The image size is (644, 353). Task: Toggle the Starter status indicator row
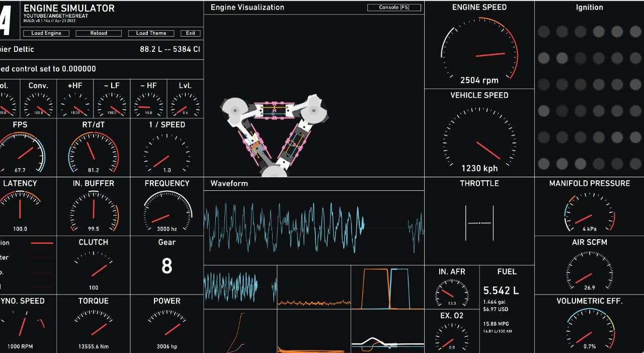[41, 258]
